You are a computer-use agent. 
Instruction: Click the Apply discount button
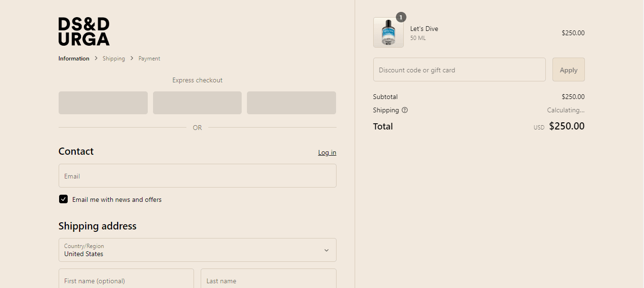(569, 70)
